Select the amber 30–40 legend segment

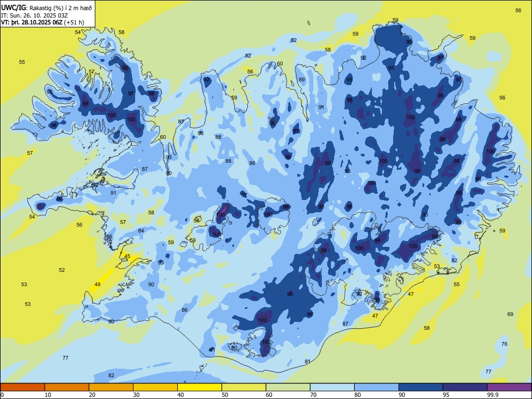tap(155, 387)
